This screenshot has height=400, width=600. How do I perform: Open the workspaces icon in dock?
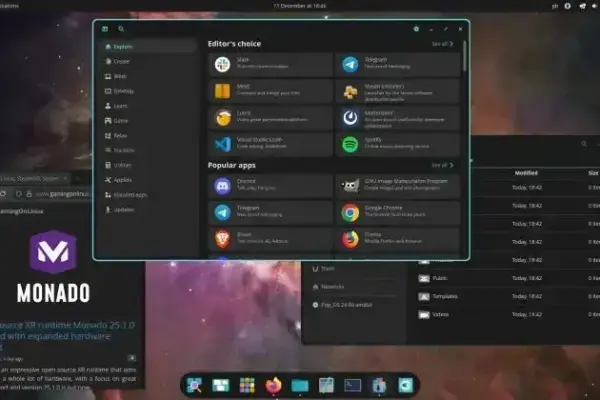click(x=221, y=385)
